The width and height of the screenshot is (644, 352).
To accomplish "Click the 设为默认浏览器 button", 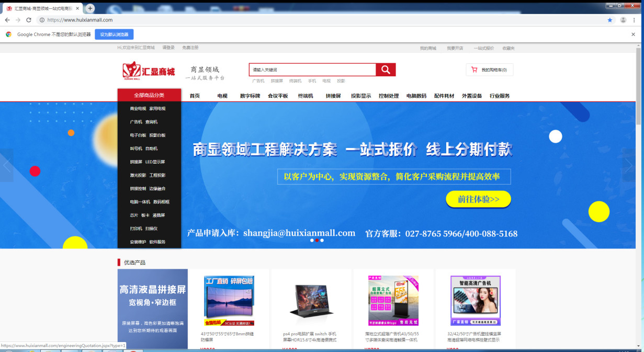I will pyautogui.click(x=114, y=34).
